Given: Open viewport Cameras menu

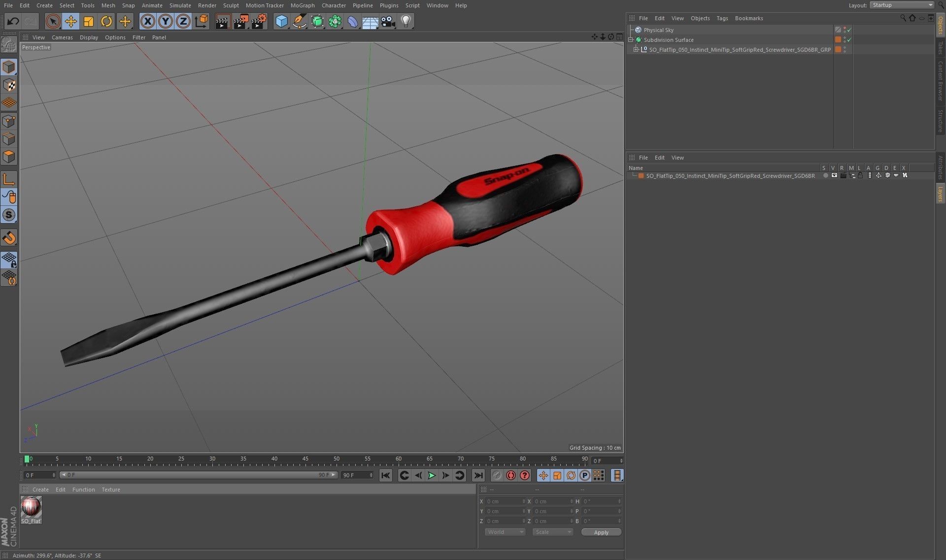Looking at the screenshot, I should pyautogui.click(x=62, y=37).
